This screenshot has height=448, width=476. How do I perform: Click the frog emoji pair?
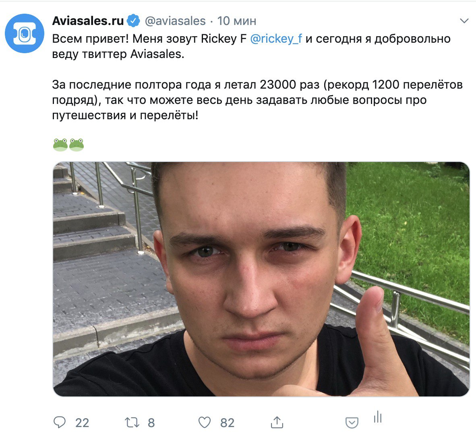(x=68, y=145)
